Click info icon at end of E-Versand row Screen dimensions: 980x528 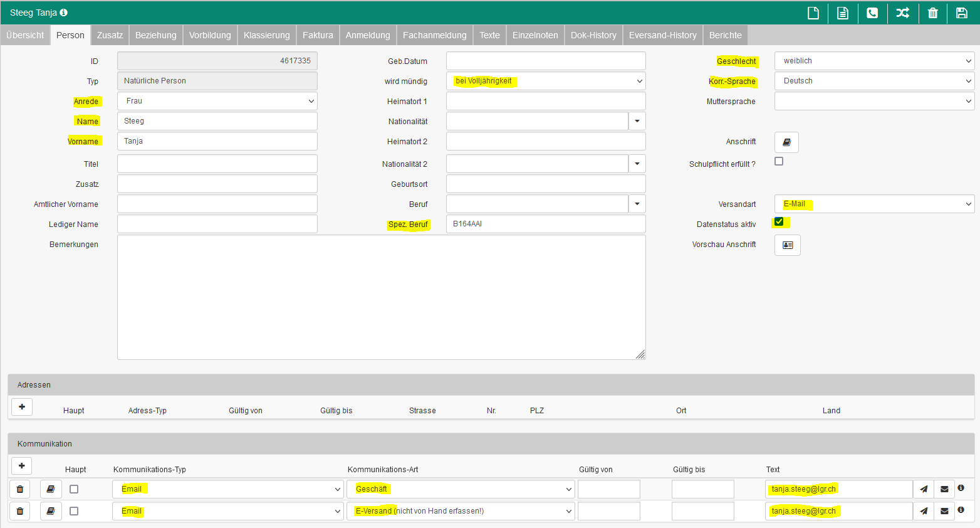(x=961, y=510)
